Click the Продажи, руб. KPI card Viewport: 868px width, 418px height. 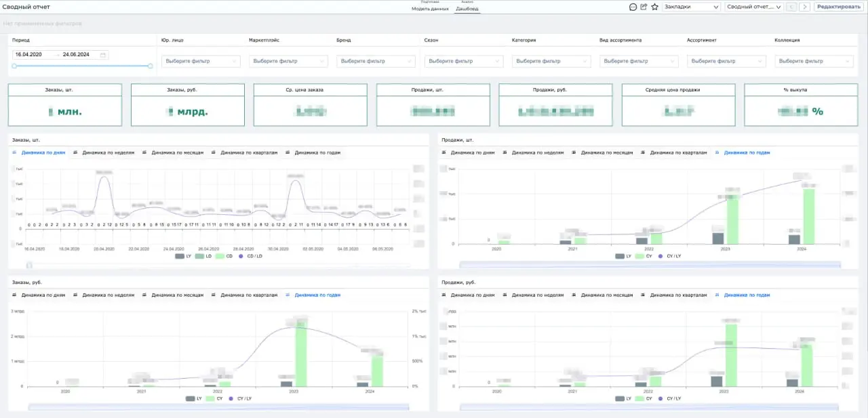click(555, 105)
